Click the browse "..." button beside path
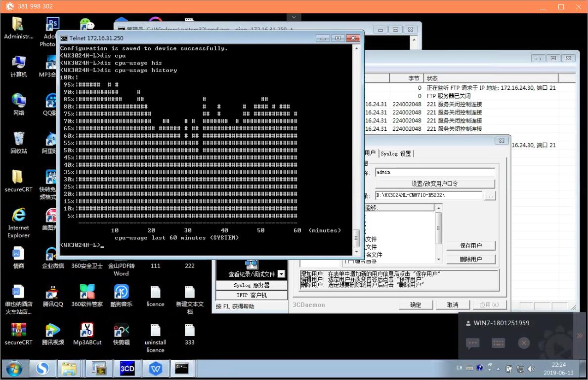The height and width of the screenshot is (380, 588). tap(489, 195)
